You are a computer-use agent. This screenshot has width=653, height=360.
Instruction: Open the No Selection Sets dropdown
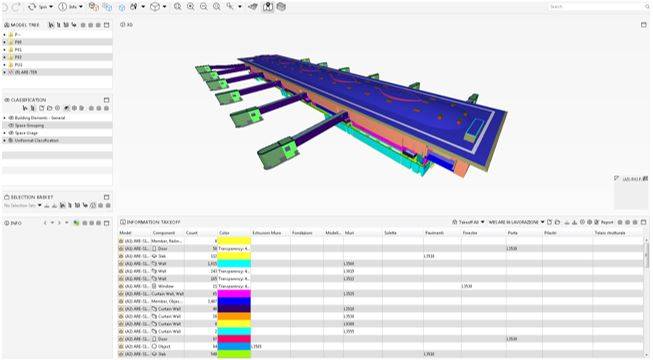23,205
